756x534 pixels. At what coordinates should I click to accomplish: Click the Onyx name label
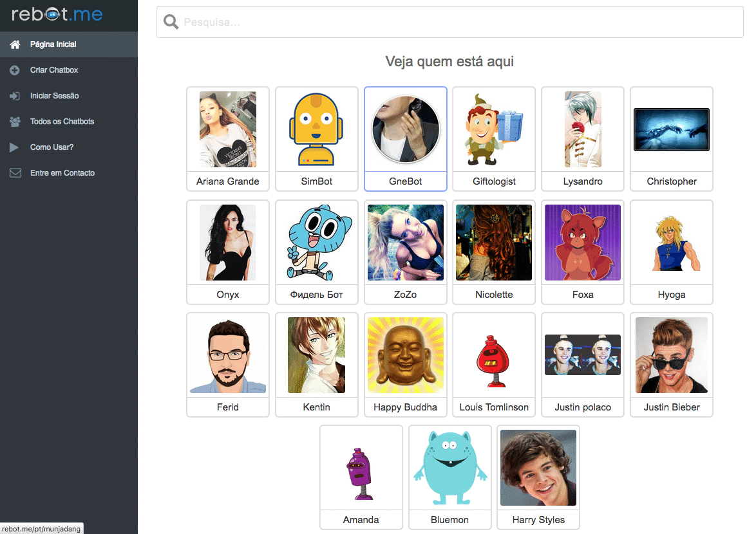click(227, 294)
